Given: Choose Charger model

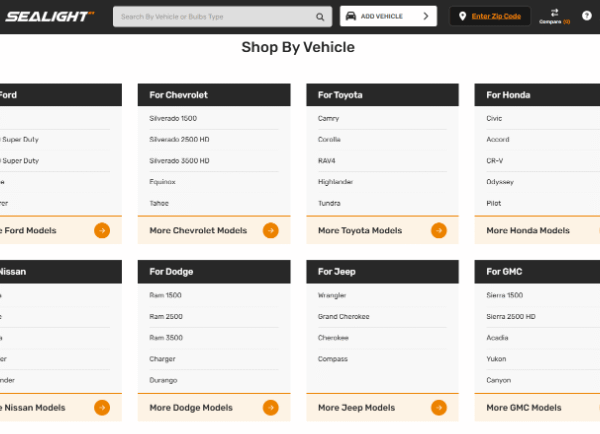Looking at the screenshot, I should (162, 359).
